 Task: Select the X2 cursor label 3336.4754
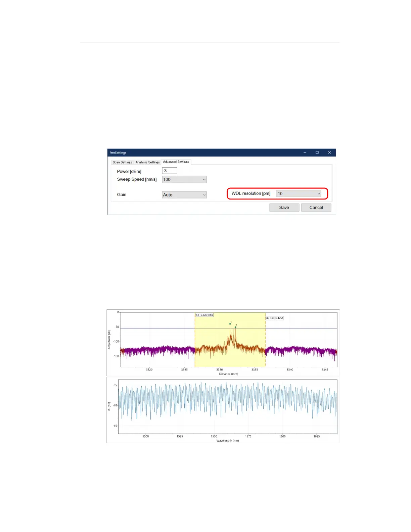[275, 318]
